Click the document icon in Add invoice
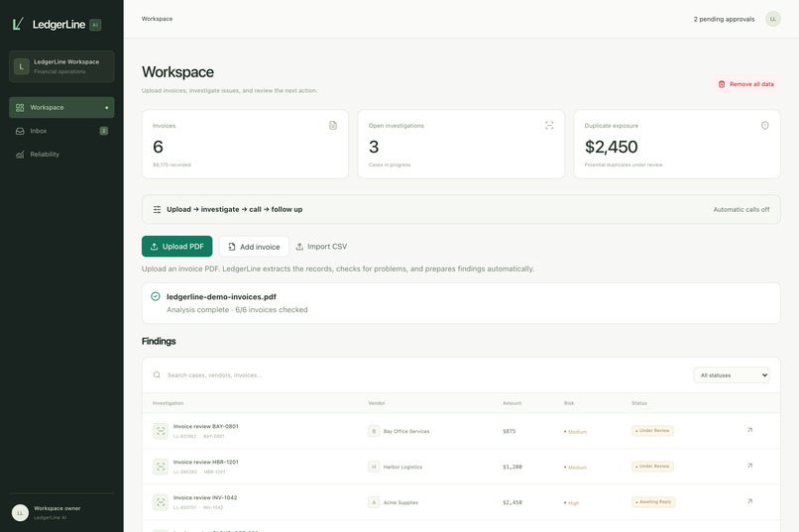Image resolution: width=799 pixels, height=532 pixels. click(232, 247)
